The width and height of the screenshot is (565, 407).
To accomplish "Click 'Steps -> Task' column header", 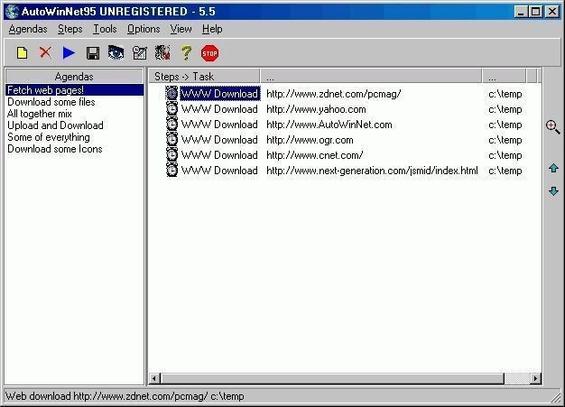I will [204, 76].
